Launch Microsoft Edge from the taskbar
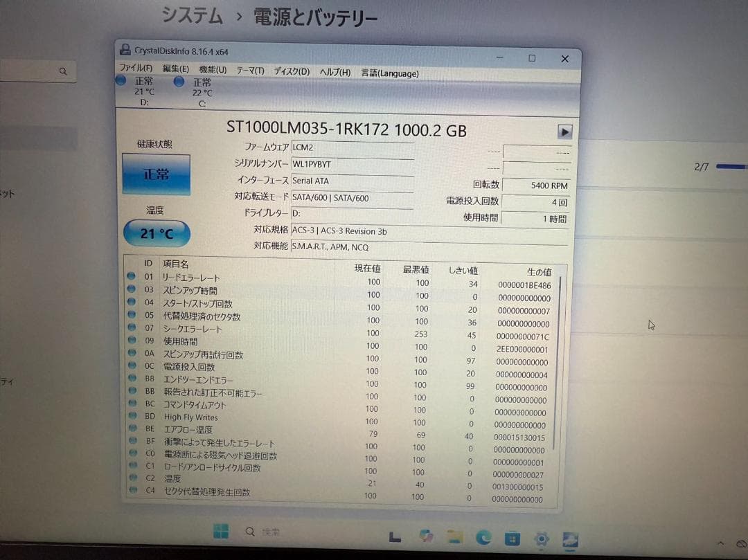This screenshot has height=560, width=748. (x=483, y=537)
